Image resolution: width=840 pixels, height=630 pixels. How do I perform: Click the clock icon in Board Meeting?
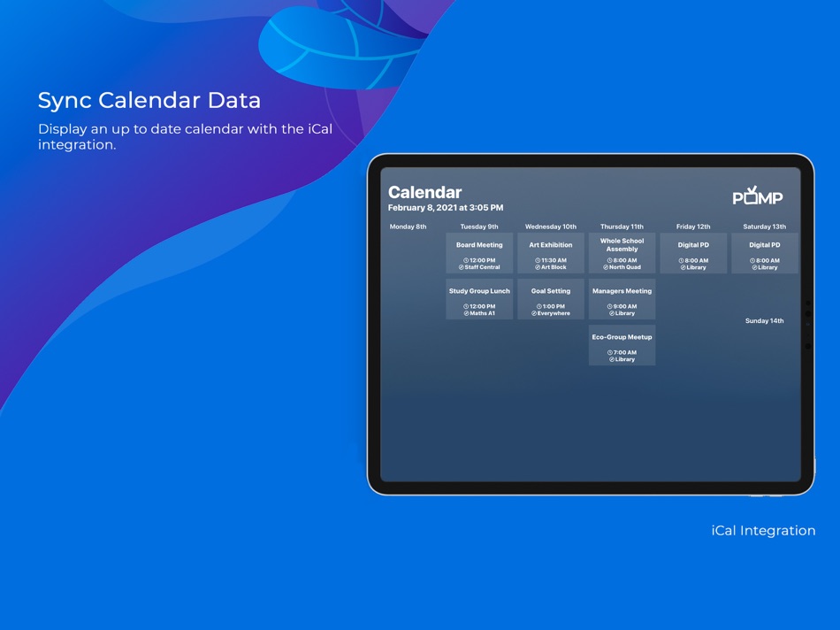coord(466,260)
